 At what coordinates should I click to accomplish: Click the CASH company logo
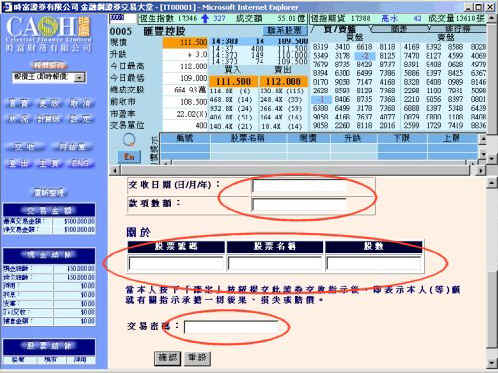click(49, 34)
